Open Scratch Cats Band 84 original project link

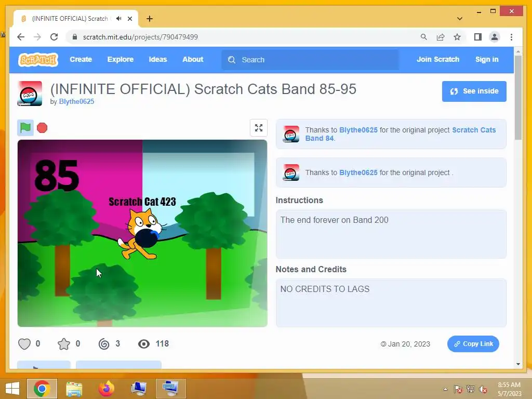click(x=401, y=134)
